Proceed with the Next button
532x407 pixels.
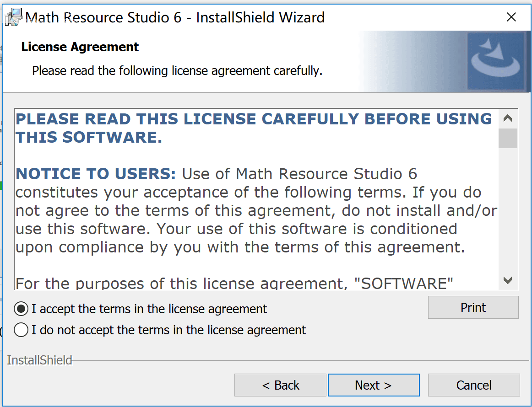(x=374, y=385)
